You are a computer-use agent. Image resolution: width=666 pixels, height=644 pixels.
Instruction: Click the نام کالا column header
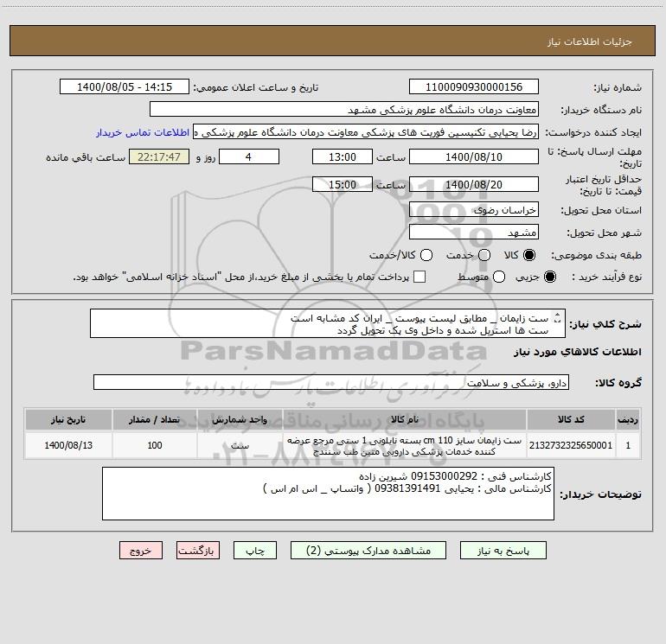tap(405, 419)
